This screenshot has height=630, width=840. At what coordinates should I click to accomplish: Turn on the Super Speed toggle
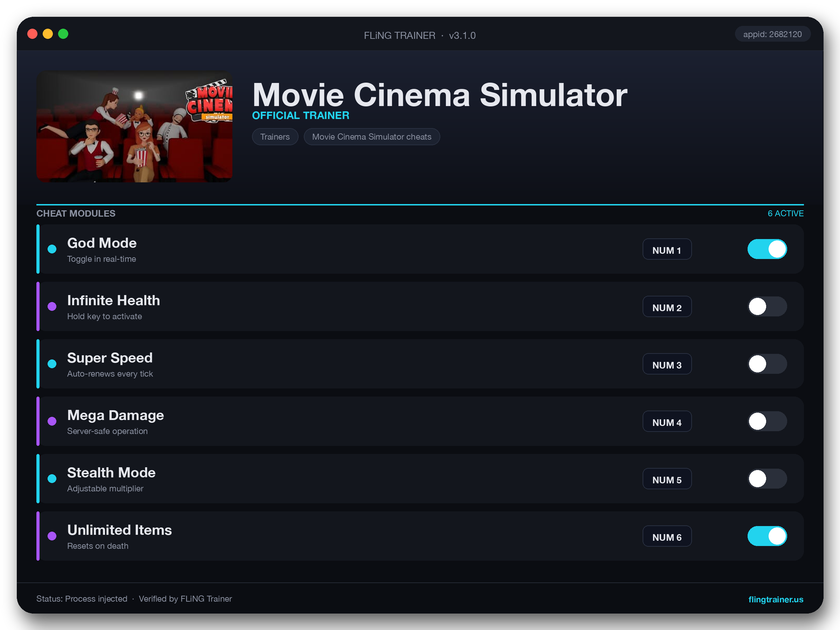pyautogui.click(x=767, y=364)
